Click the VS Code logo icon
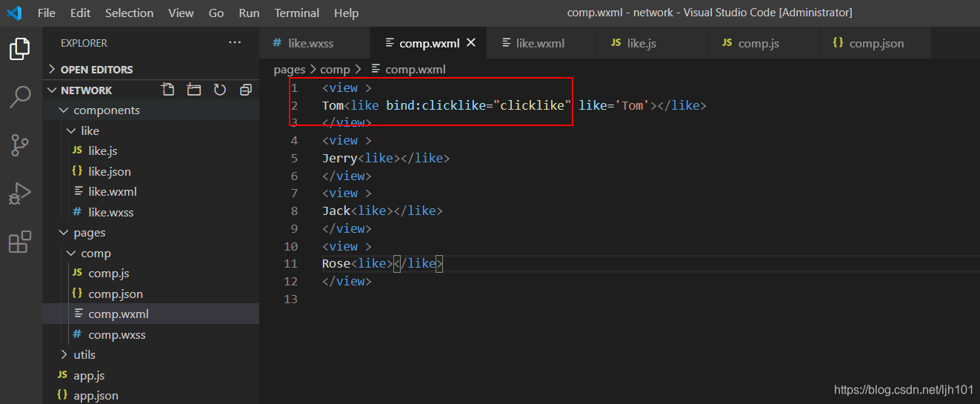Viewport: 980px width, 404px height. click(15, 13)
